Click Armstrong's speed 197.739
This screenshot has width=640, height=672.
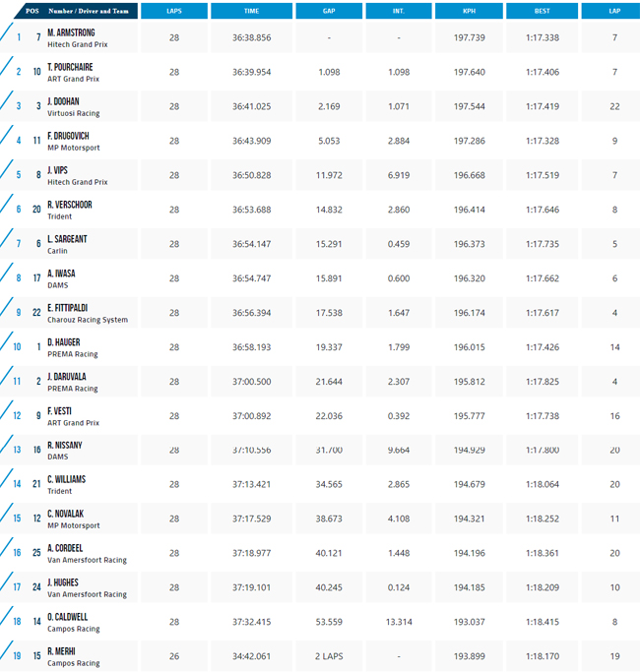470,37
